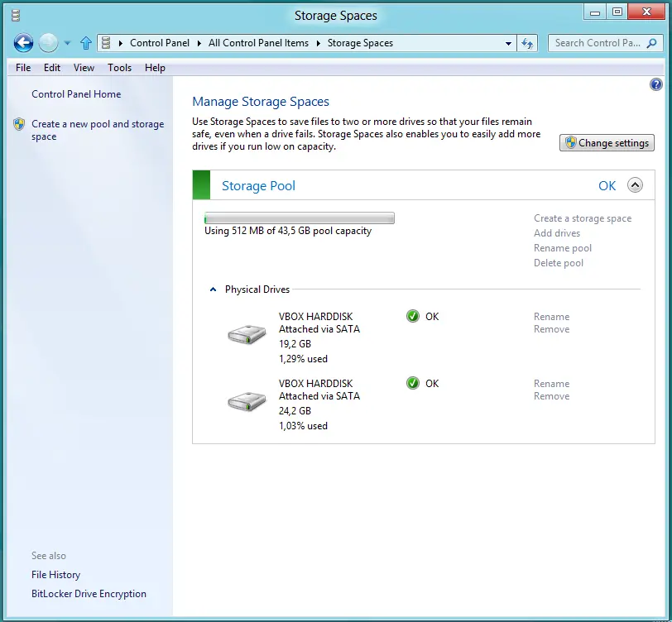Click Add drives link

557,233
